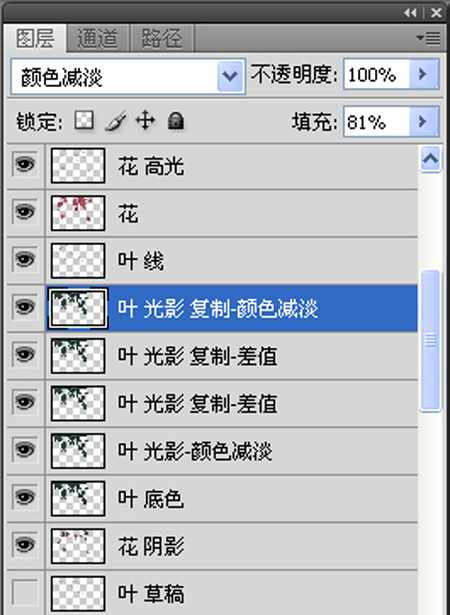
Task: Select the 叶 线 layer
Action: click(x=231, y=261)
